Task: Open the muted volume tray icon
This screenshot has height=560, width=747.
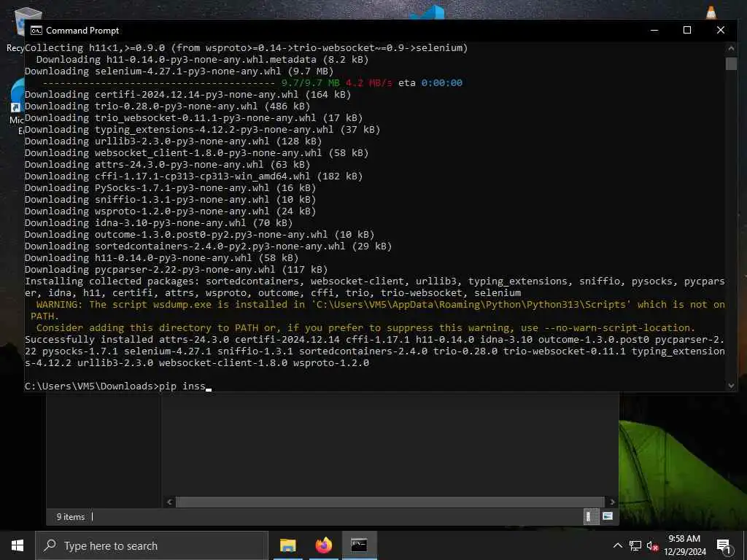Action: click(652, 545)
